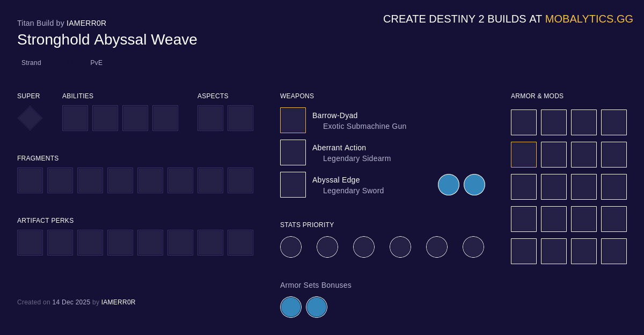
Task: Select the first Artifact Perks slot
Action: tap(30, 243)
